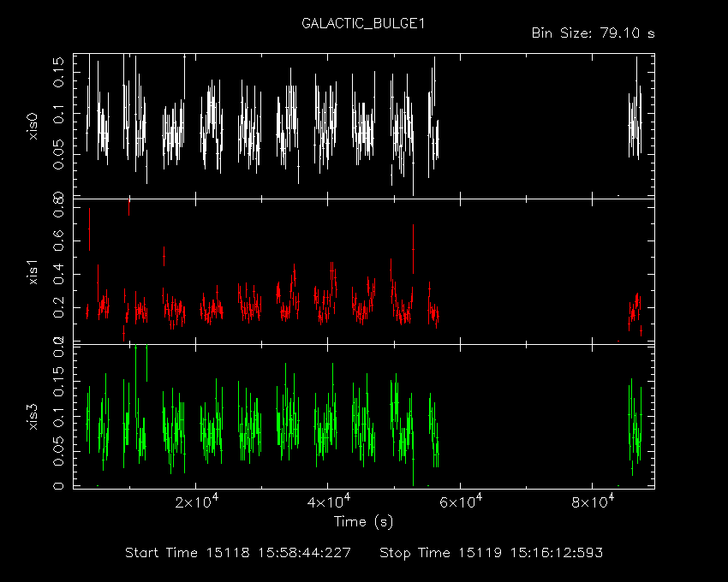
Task: Click the 0.6 tick label on xis1 axis
Action: (x=58, y=241)
